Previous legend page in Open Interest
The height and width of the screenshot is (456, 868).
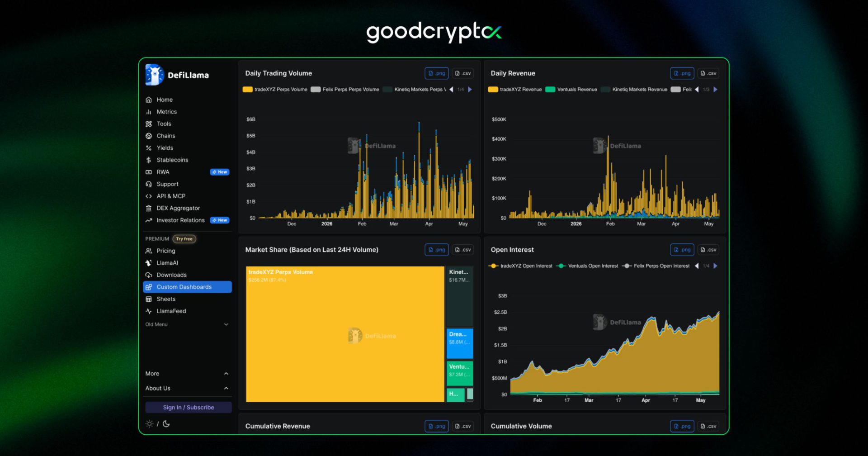697,266
